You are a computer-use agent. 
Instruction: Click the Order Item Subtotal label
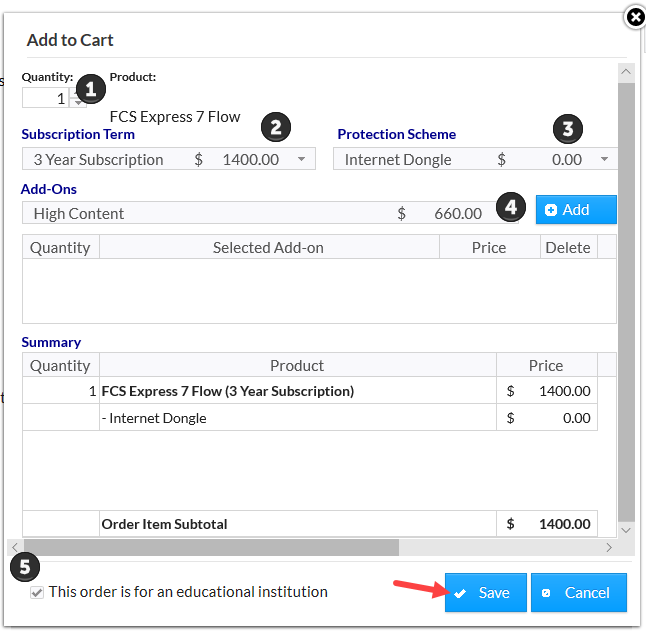point(164,524)
